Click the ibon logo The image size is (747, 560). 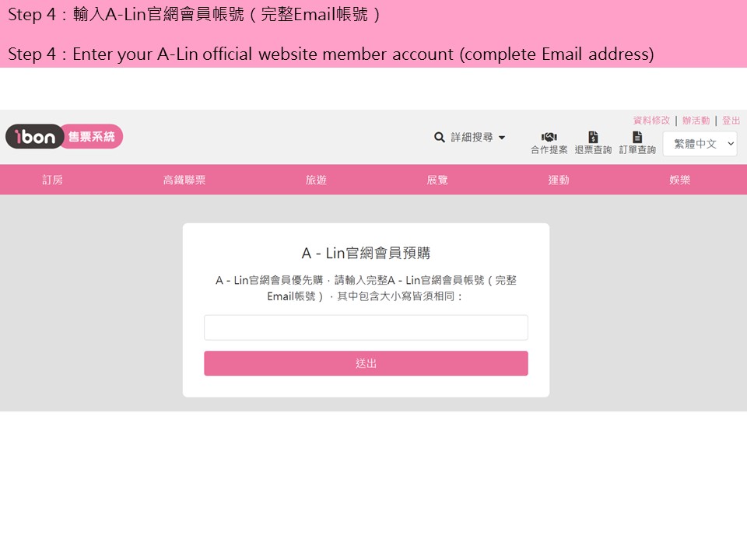point(35,137)
